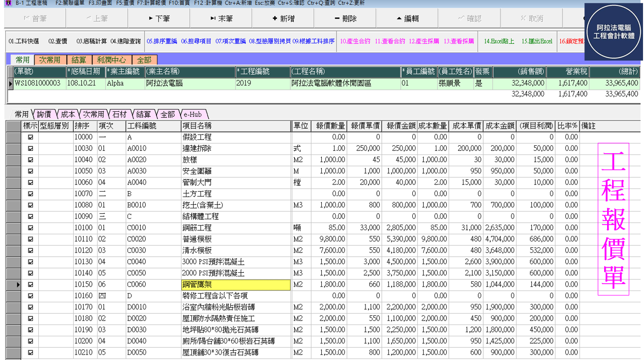Click total amount cell 33,965,400 in green row

pos(615,84)
